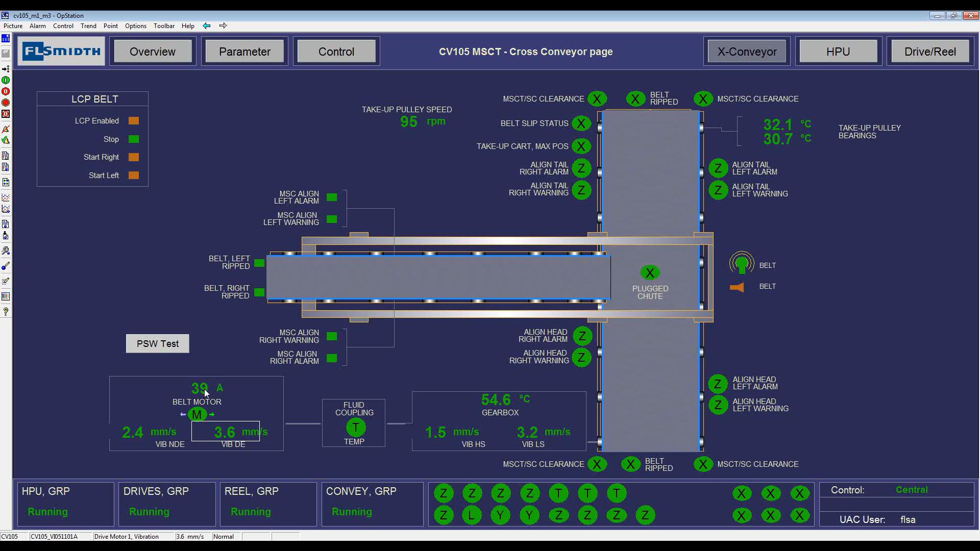The height and width of the screenshot is (551, 980).
Task: Open the Toolbar menu
Action: point(164,26)
